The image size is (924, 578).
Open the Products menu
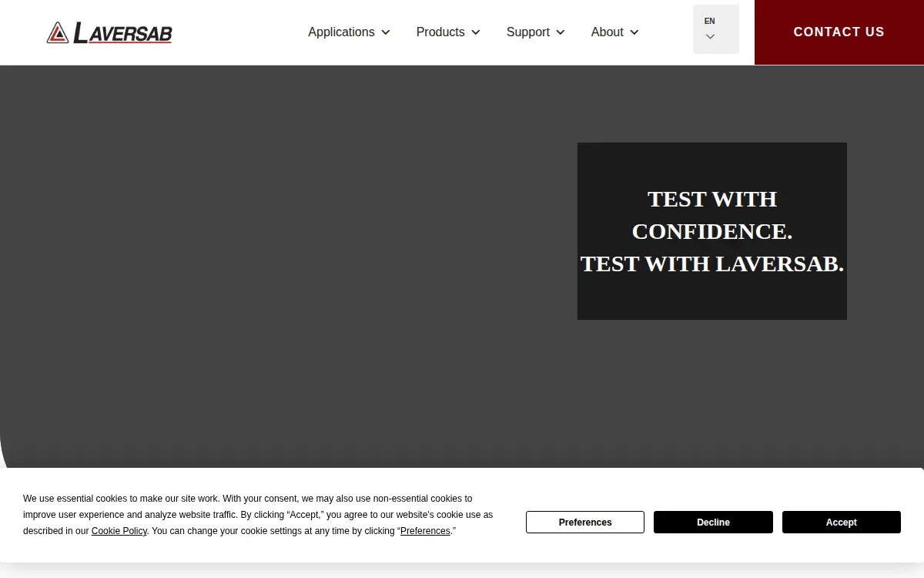[x=448, y=32]
